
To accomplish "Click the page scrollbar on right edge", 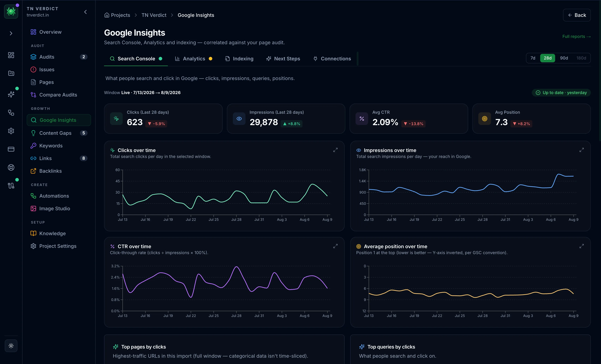I will click(x=600, y=71).
